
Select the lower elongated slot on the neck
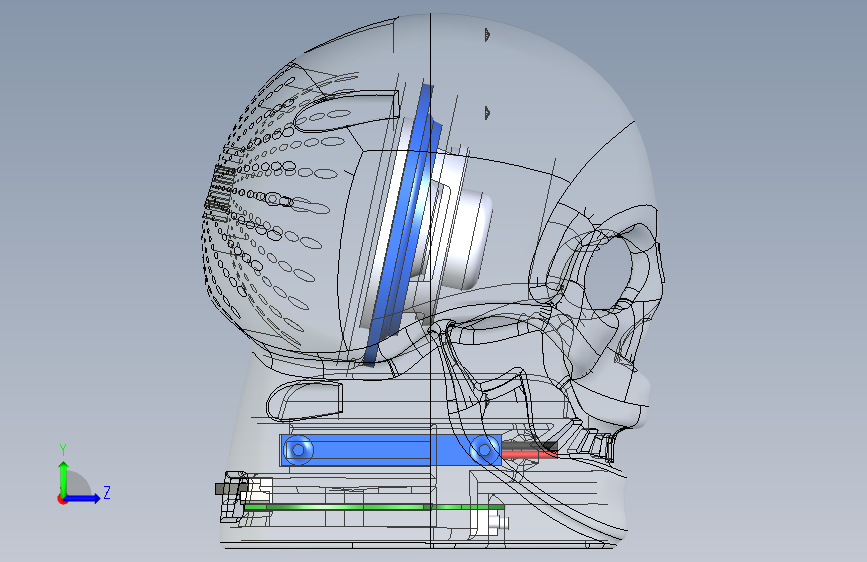point(305,402)
